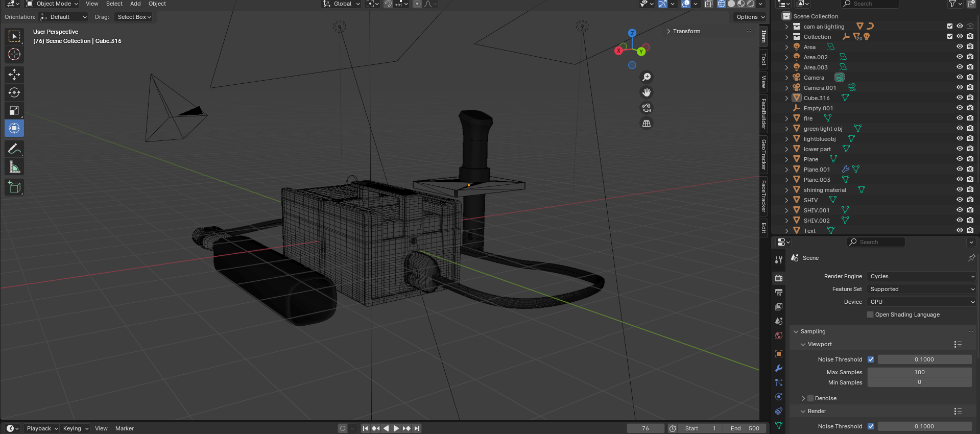
Task: Switch to orthographic view with grid icon
Action: 647,123
